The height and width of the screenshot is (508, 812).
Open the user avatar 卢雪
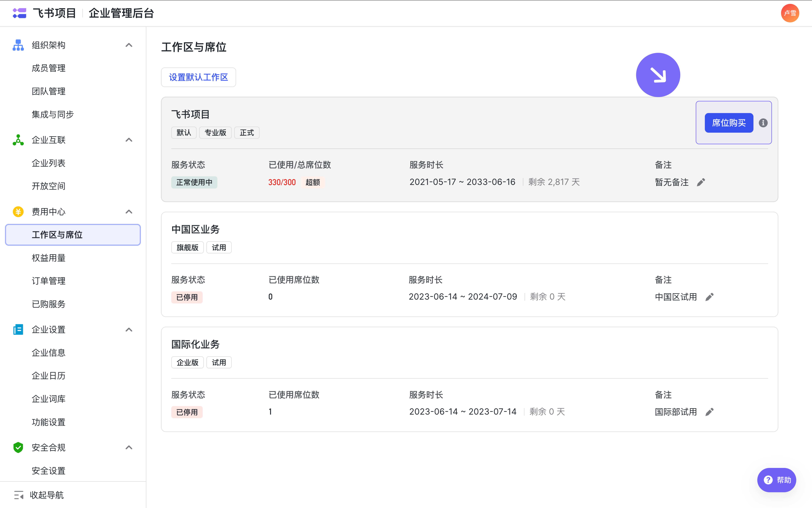[x=790, y=13]
